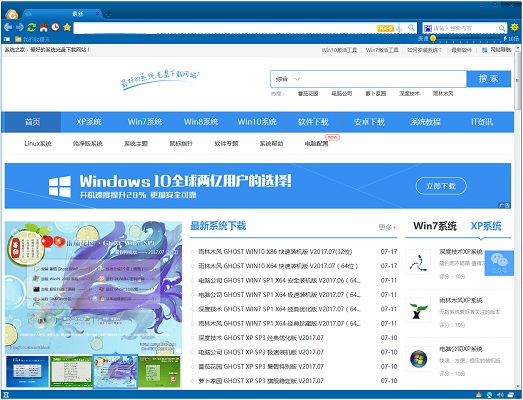This screenshot has height=400, width=523.
Task: Click the second green slideshow thumbnail
Action: [x=71, y=371]
